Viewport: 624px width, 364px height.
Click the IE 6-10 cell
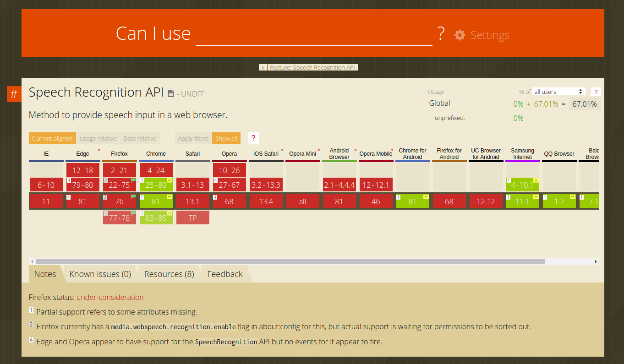(x=46, y=185)
